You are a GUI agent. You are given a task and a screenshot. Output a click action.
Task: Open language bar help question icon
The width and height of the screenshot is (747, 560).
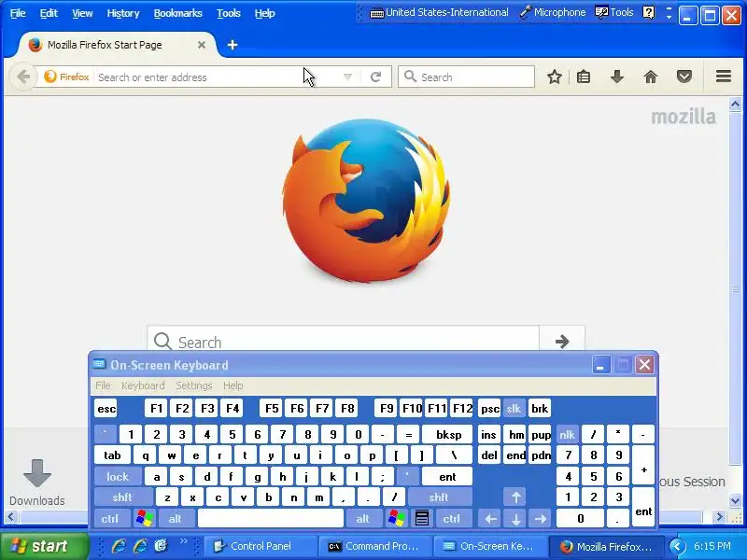click(x=648, y=13)
